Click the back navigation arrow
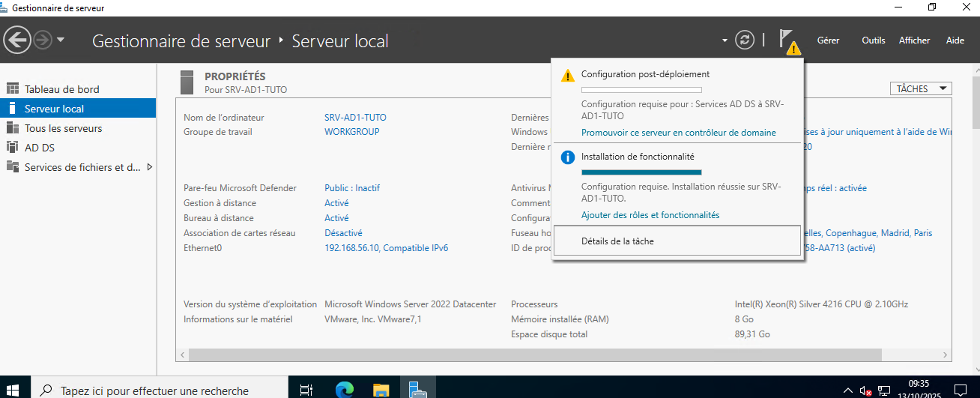 18,40
